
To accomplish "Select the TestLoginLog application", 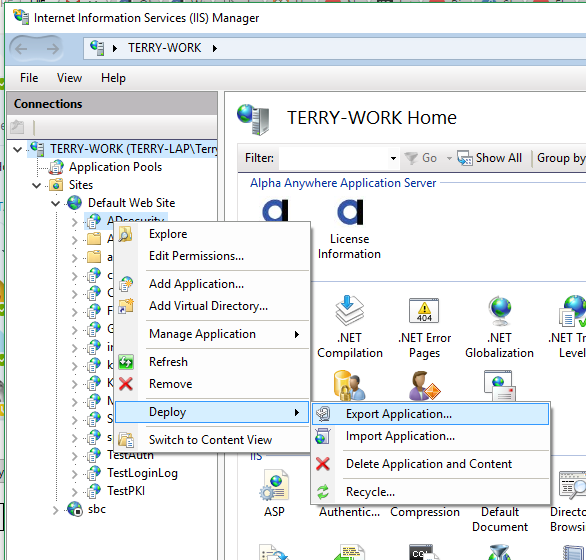I will [142, 473].
